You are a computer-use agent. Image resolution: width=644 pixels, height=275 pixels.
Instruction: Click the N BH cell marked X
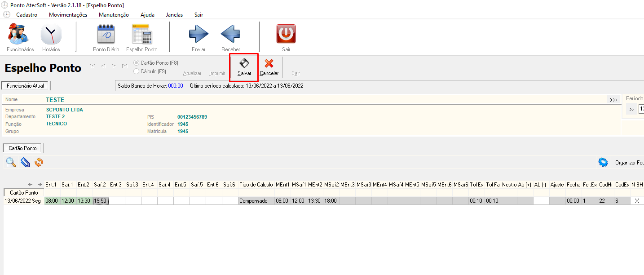coord(637,201)
